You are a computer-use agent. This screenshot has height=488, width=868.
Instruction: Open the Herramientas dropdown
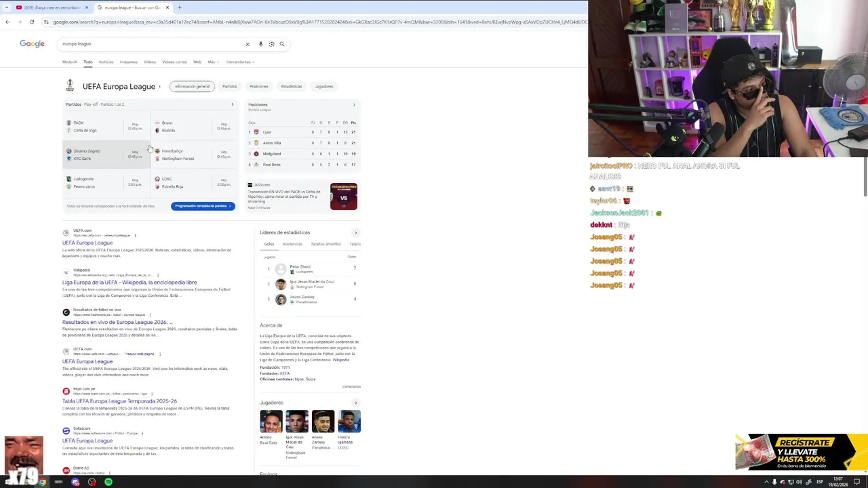pos(240,62)
